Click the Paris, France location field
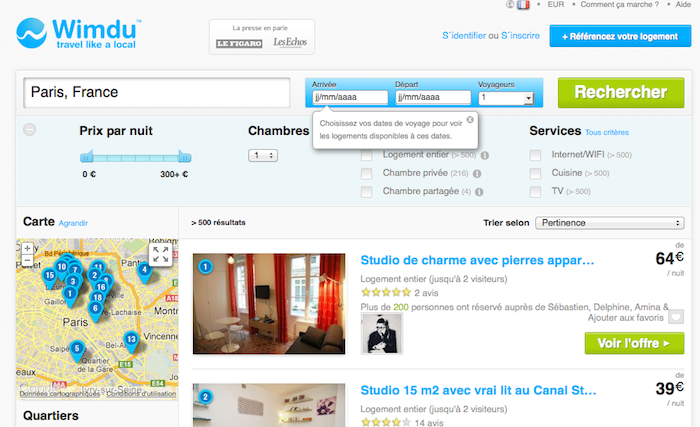Image resolution: width=700 pixels, height=427 pixels. (157, 92)
